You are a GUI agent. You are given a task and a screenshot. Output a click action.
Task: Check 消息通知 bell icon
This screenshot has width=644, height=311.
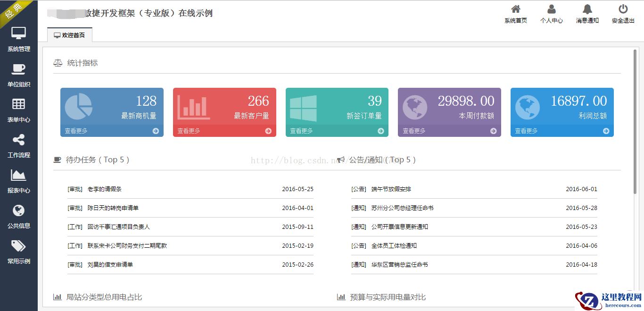[587, 9]
